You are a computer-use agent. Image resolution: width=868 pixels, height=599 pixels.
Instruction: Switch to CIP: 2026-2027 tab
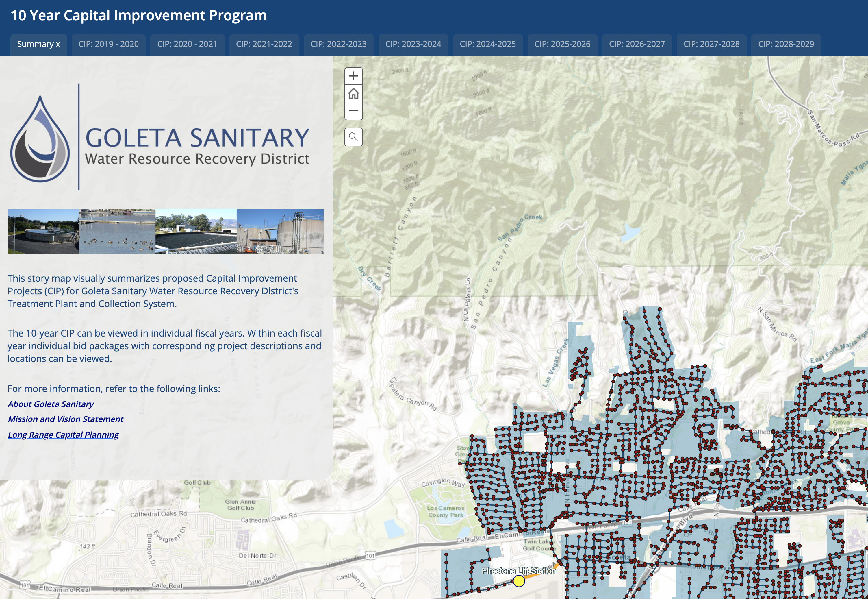click(x=637, y=44)
